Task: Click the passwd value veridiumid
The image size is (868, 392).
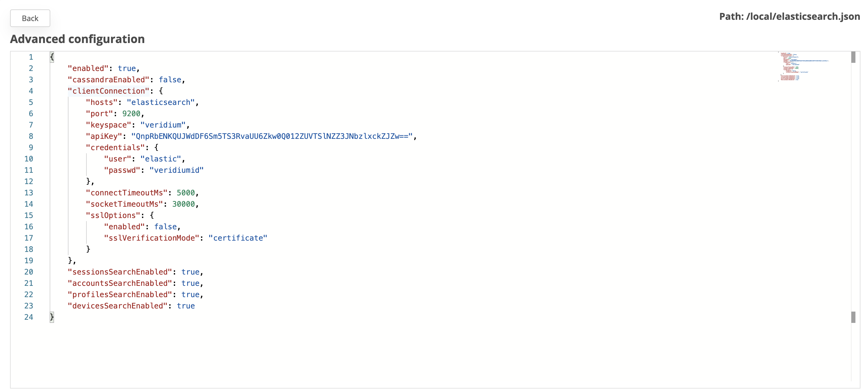Action: [176, 170]
